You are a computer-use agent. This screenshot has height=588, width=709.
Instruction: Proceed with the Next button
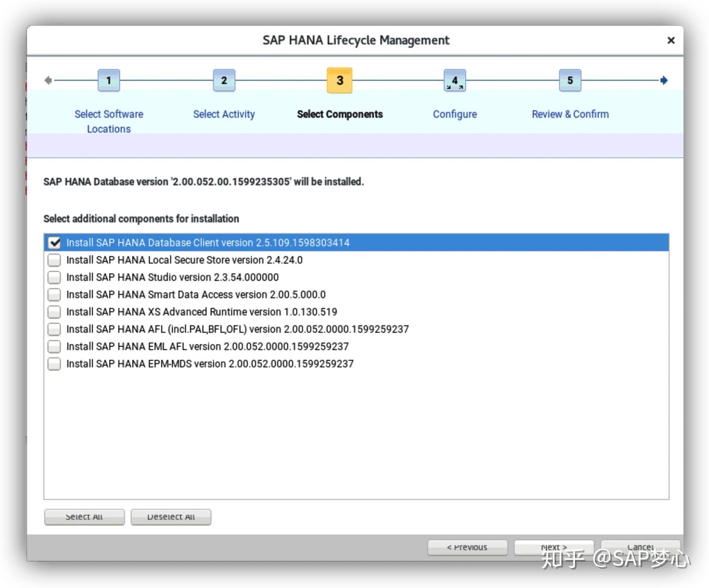coord(554,548)
